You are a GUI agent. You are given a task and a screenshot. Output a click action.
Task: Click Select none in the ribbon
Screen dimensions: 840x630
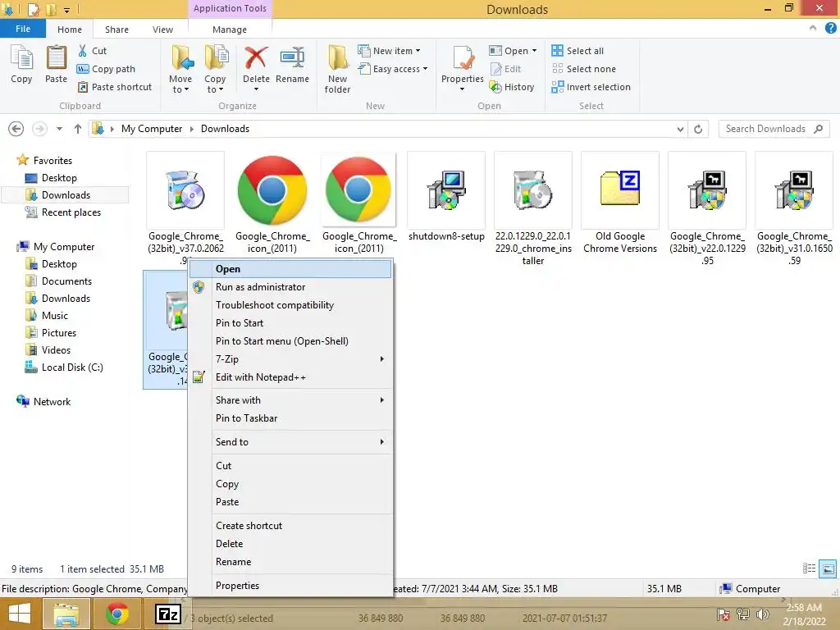pos(584,69)
